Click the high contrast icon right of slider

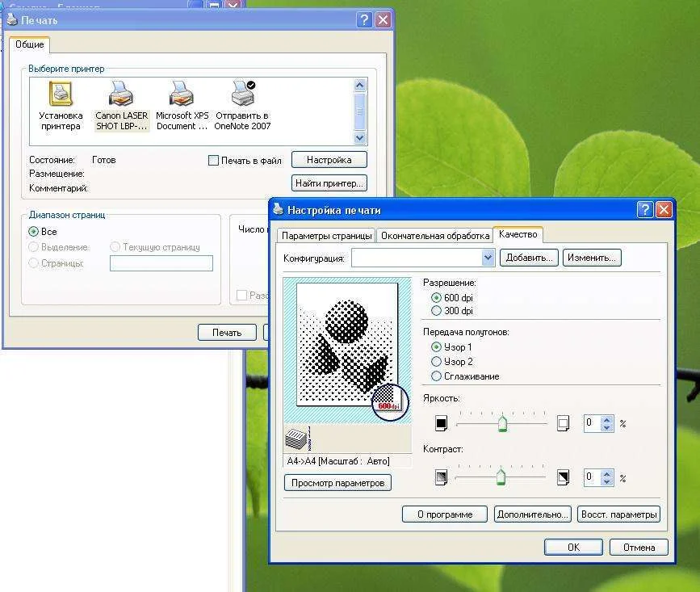tap(564, 477)
